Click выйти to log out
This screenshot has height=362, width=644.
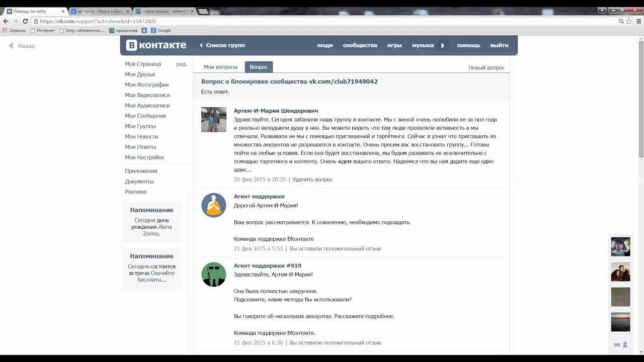499,45
